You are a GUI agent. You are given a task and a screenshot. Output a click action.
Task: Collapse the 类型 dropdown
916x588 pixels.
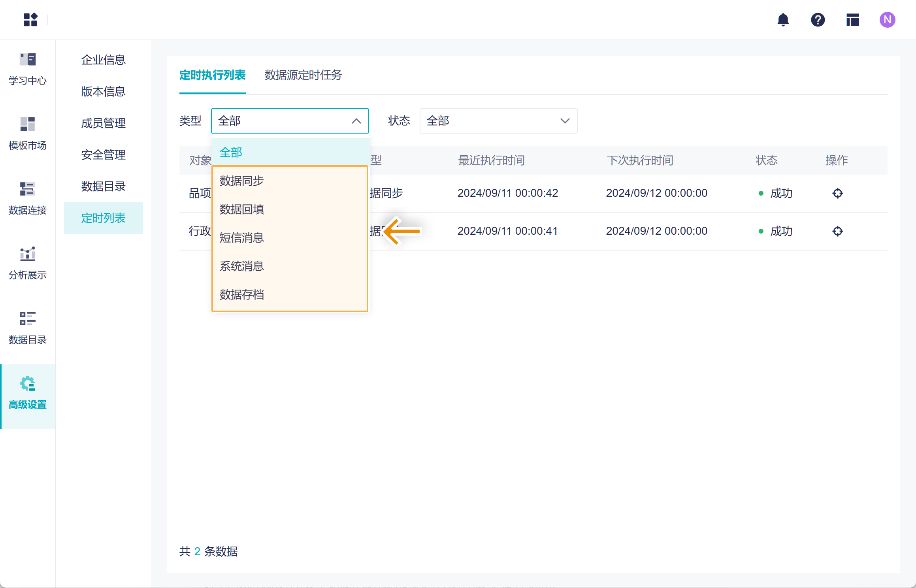tap(356, 121)
